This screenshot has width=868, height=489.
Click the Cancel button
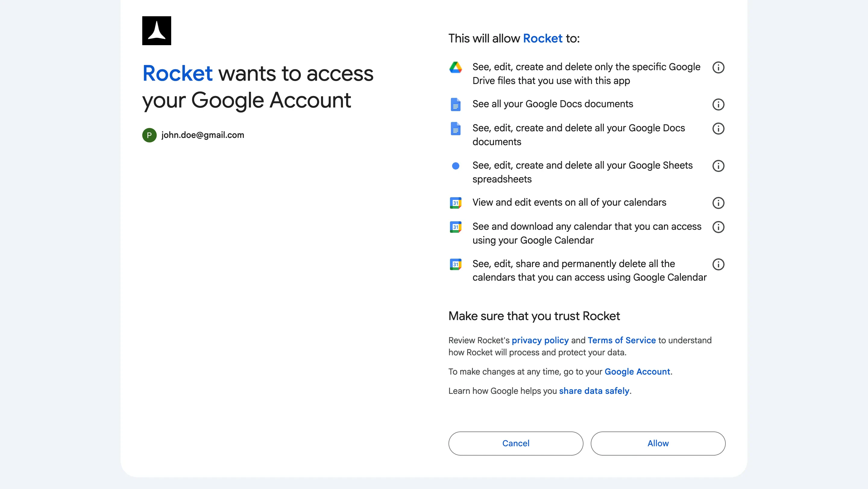point(516,443)
